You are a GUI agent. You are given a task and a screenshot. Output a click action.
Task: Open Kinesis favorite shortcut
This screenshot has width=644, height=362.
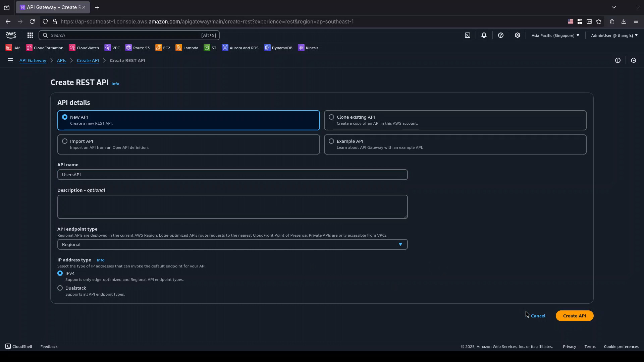pos(308,48)
